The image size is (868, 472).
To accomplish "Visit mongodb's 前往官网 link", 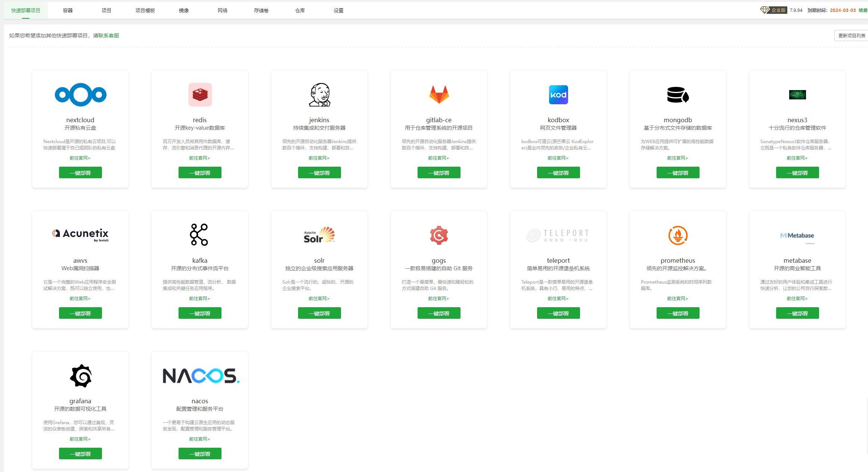I will 678,158.
